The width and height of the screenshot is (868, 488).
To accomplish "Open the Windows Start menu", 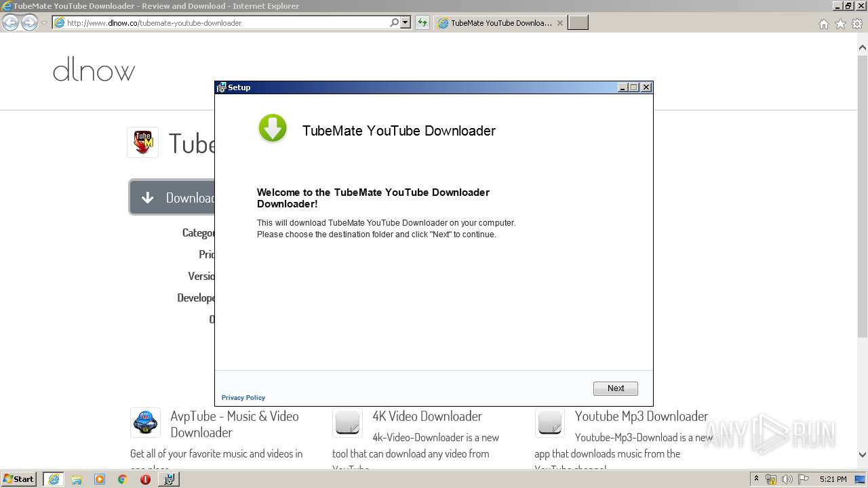I will tap(19, 479).
